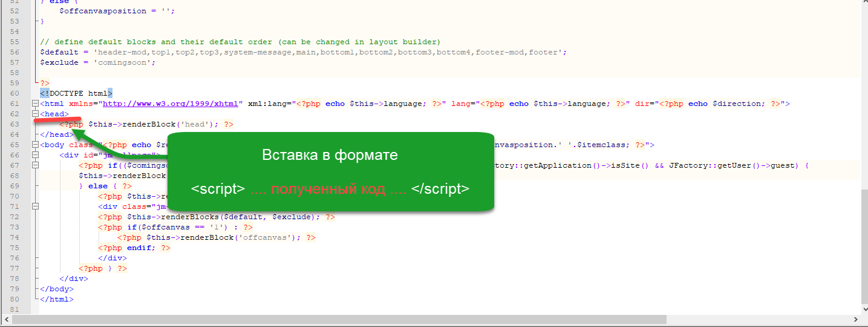Click the 'php endif;' statement on line 75
This screenshot has height=327, width=868.
coord(134,248)
